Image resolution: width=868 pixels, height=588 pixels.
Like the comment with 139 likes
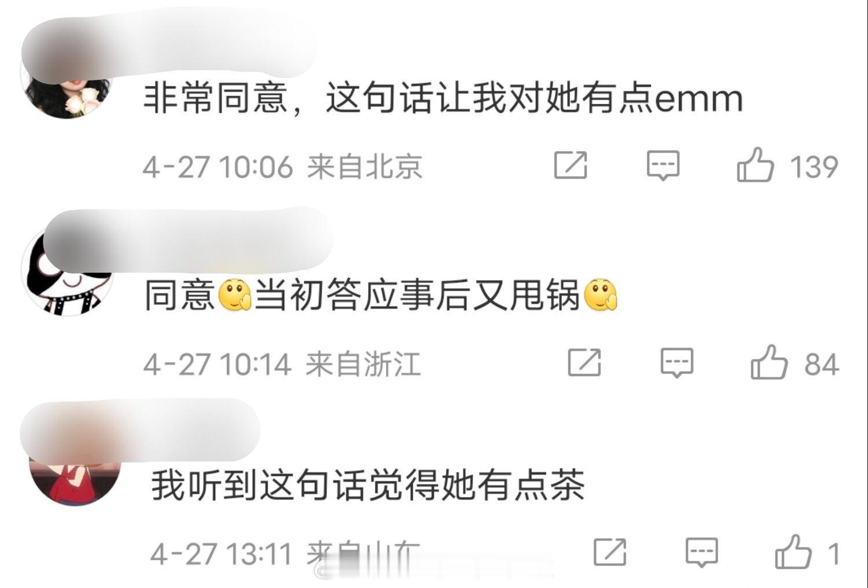click(755, 165)
